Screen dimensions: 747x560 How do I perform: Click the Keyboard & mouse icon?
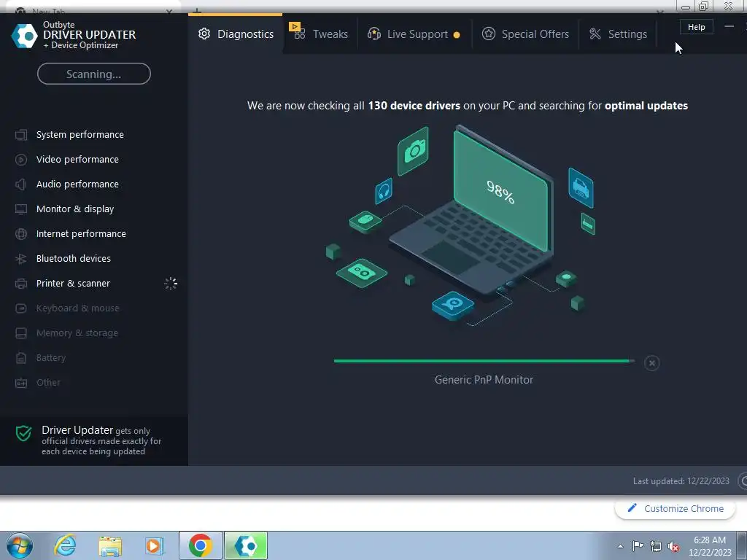[21, 308]
